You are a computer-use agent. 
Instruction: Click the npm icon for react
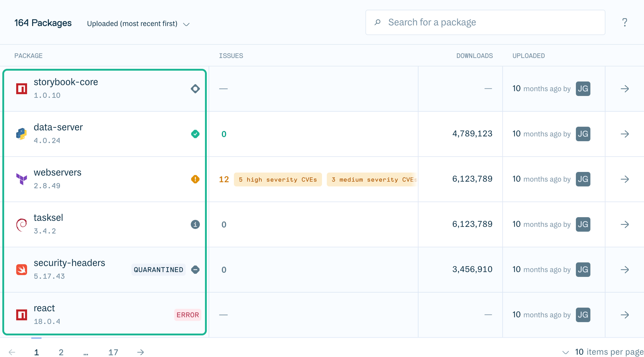point(21,315)
